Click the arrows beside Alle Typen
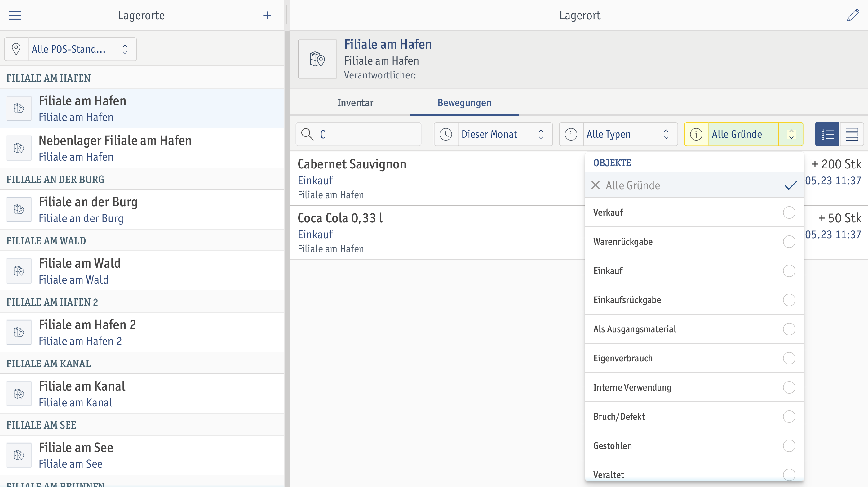 (x=666, y=134)
